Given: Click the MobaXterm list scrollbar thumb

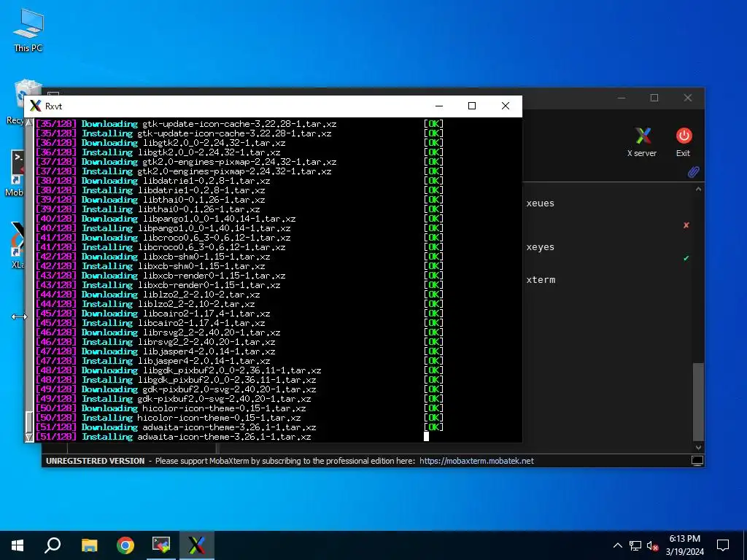Looking at the screenshot, I should 698,402.
